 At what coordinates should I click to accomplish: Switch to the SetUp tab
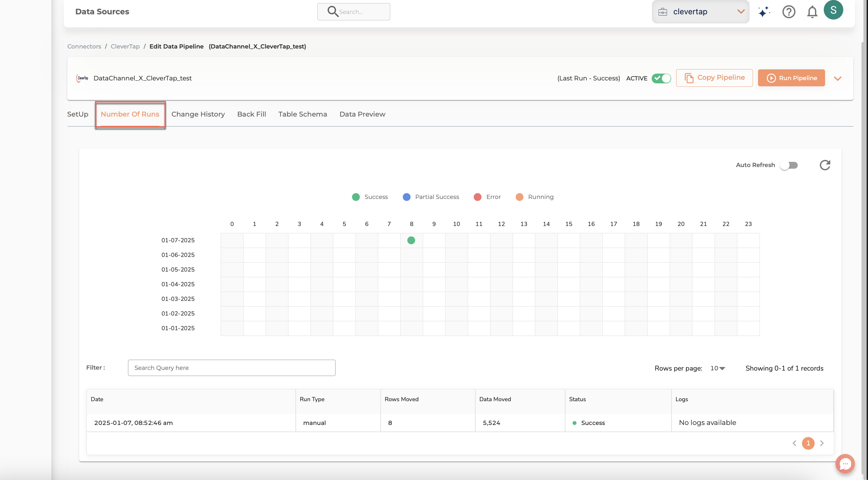click(77, 114)
